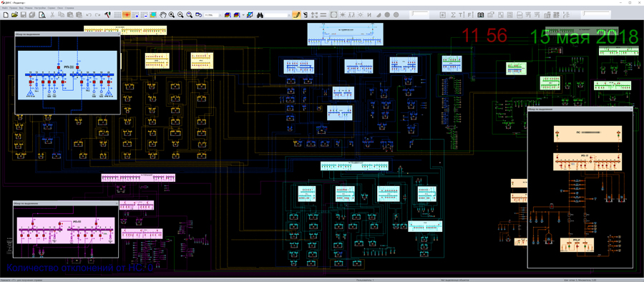Open the zoom percentage dropdown
Image resolution: width=644 pixels, height=282 pixels.
pyautogui.click(x=220, y=15)
